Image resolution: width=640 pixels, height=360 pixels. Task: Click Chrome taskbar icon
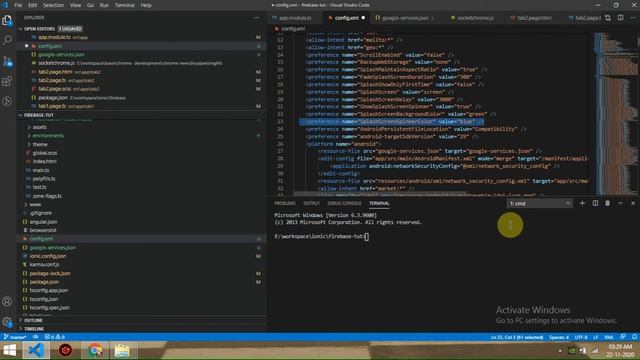click(95, 351)
